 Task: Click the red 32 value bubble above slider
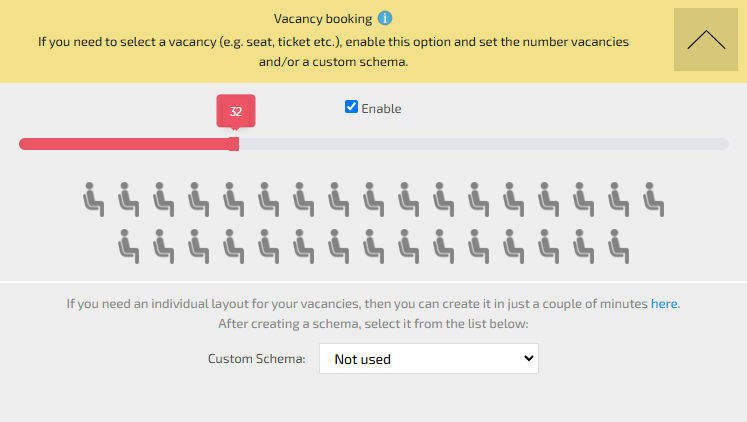click(x=236, y=111)
